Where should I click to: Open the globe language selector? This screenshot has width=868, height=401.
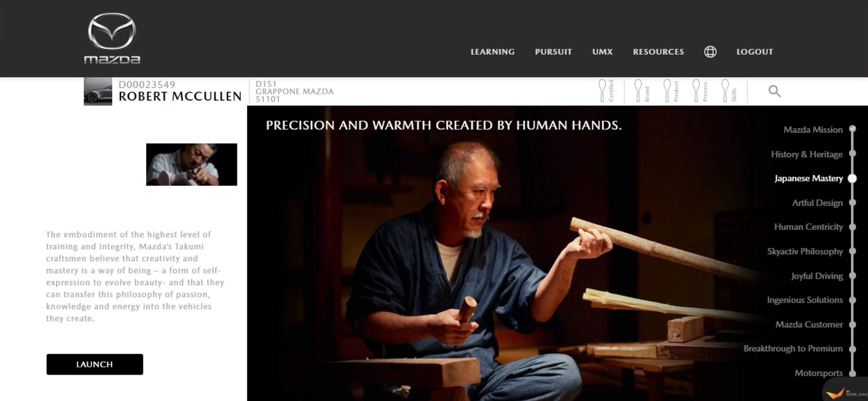[710, 52]
